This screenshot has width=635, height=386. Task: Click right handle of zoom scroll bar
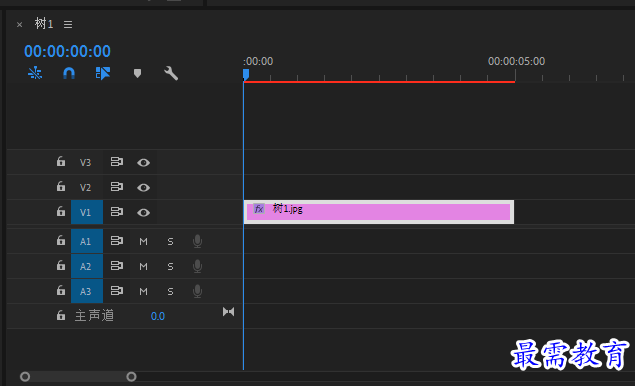click(x=131, y=377)
